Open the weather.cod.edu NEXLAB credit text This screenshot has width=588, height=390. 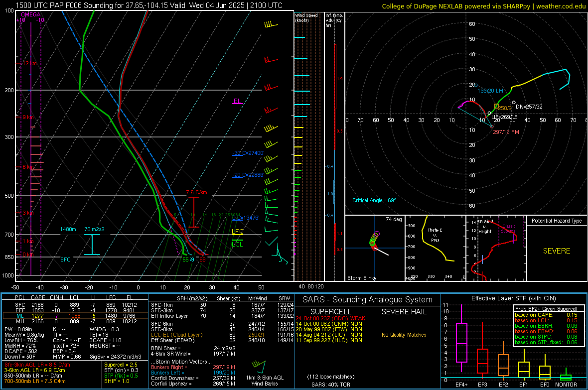click(x=483, y=6)
